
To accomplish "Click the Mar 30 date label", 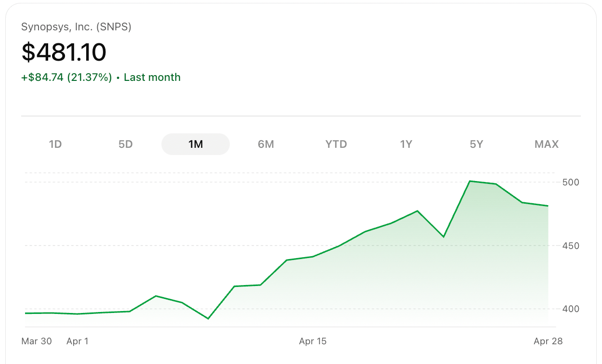I will click(x=37, y=341).
